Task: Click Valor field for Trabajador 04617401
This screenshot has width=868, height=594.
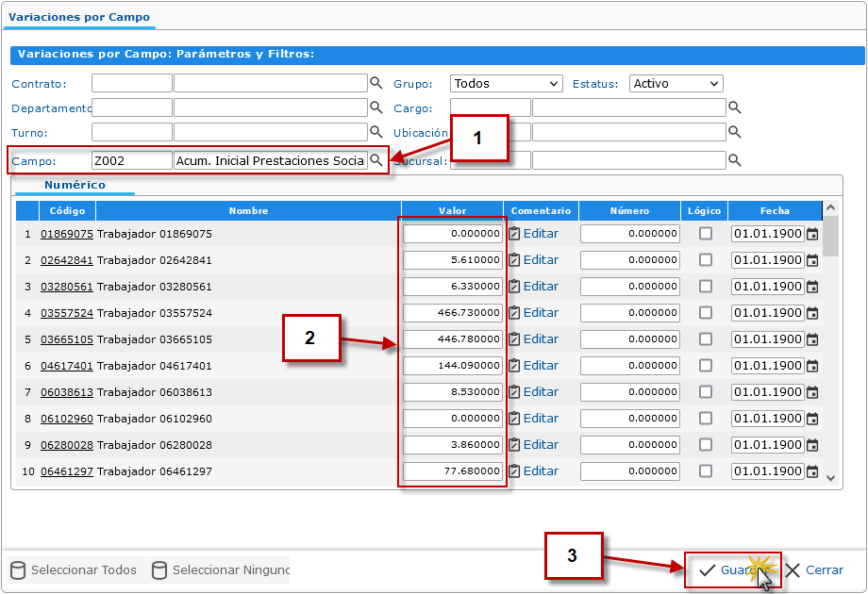Action: click(x=453, y=366)
